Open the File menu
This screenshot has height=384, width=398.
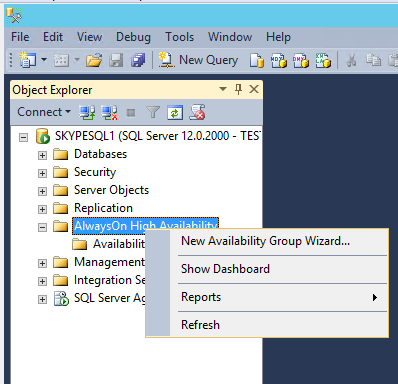click(x=20, y=37)
